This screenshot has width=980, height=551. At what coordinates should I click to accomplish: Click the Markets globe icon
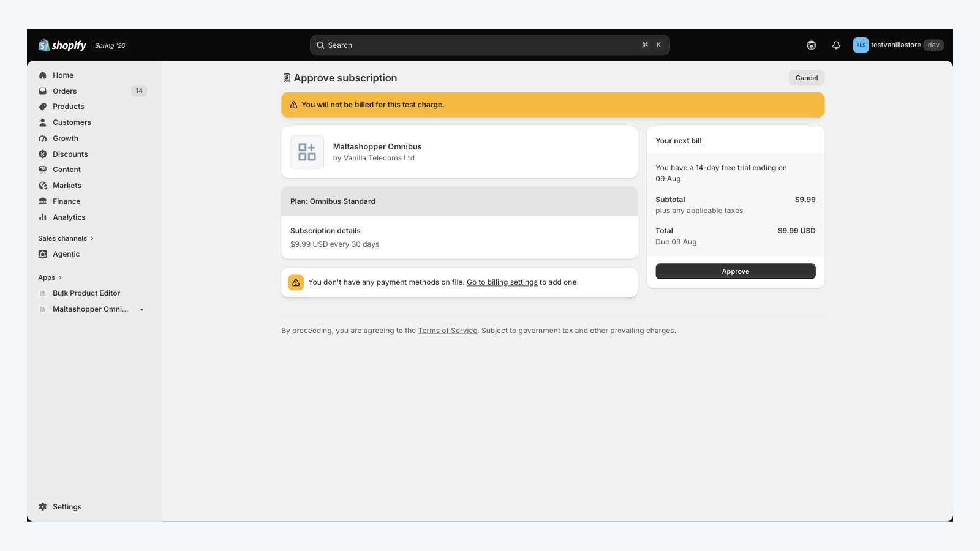click(x=43, y=186)
